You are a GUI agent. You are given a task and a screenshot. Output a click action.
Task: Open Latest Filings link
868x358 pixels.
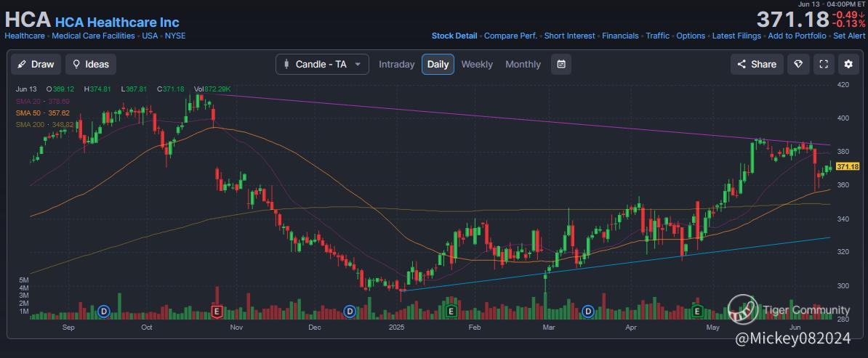[x=737, y=36]
